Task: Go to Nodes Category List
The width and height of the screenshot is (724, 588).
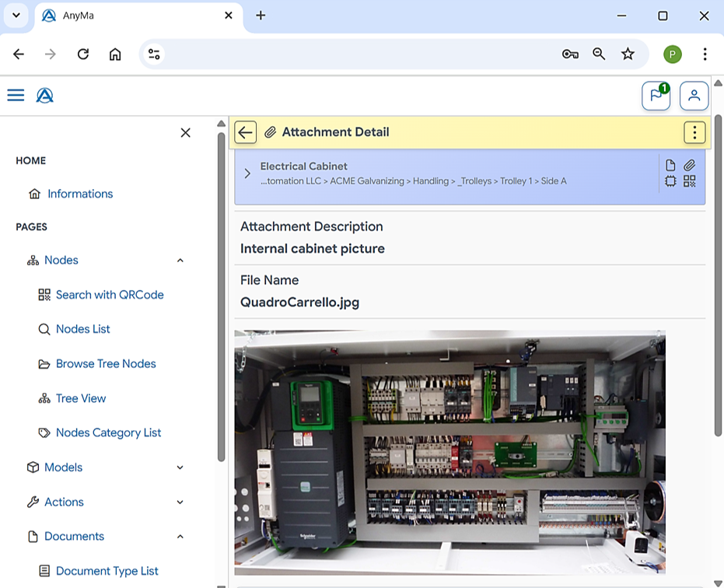Action: click(x=108, y=432)
